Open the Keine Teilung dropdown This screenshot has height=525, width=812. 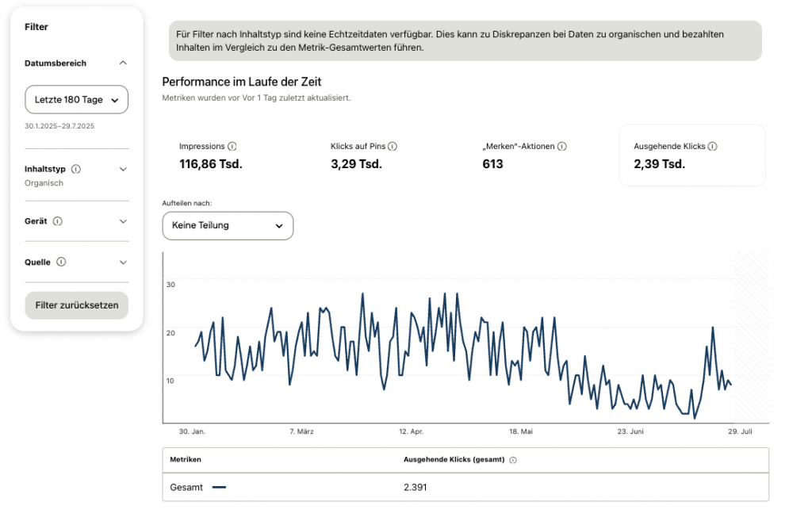pyautogui.click(x=228, y=225)
